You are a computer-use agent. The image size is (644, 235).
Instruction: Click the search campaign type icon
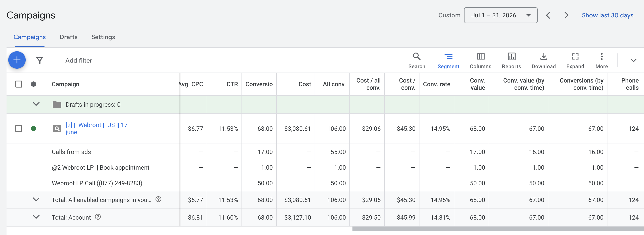point(57,129)
